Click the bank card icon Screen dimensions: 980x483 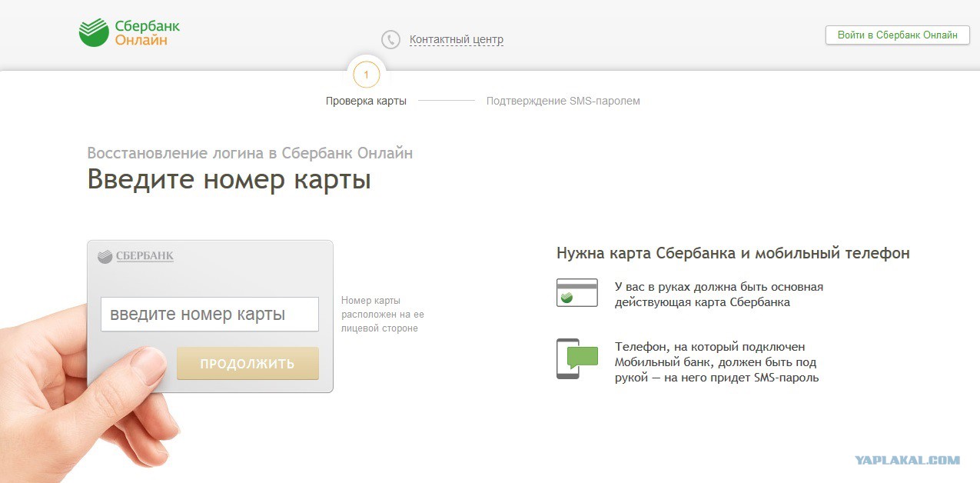[577, 293]
